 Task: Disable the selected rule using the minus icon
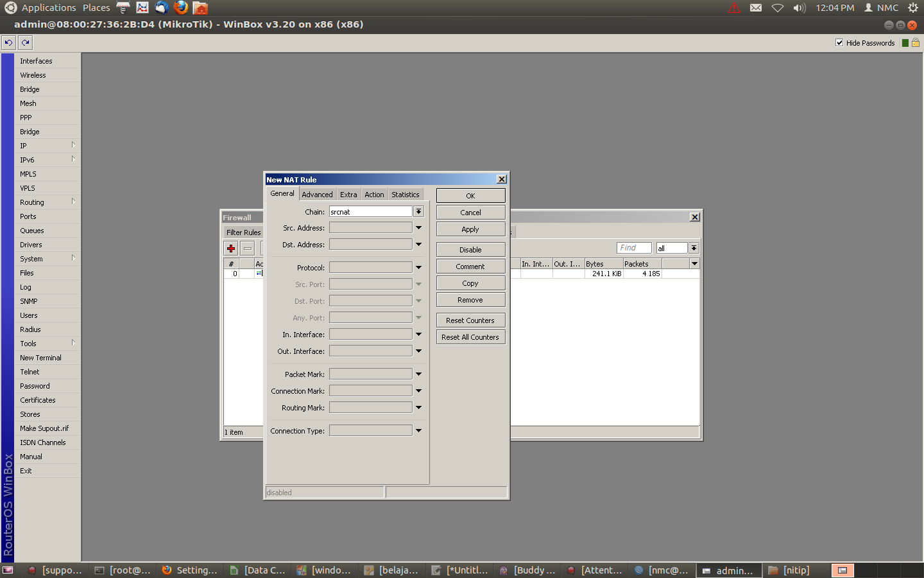[x=248, y=248]
